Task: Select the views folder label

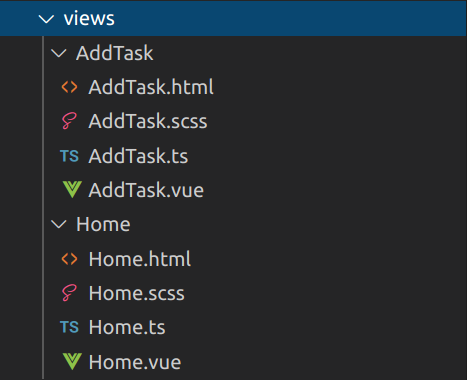Action: pyautogui.click(x=89, y=18)
